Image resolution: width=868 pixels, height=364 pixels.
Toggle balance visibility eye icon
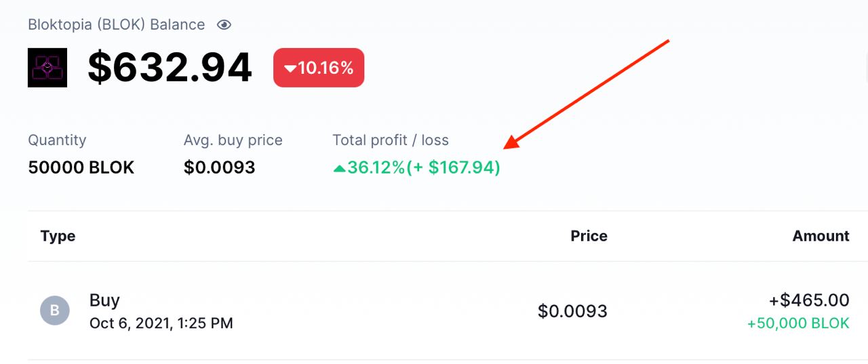click(224, 25)
